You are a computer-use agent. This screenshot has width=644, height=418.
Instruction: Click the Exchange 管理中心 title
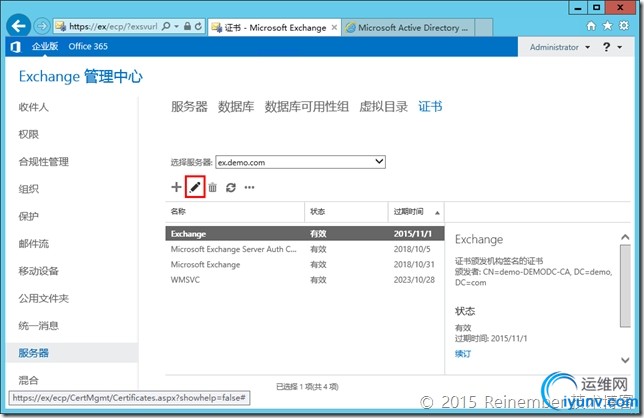pos(80,77)
